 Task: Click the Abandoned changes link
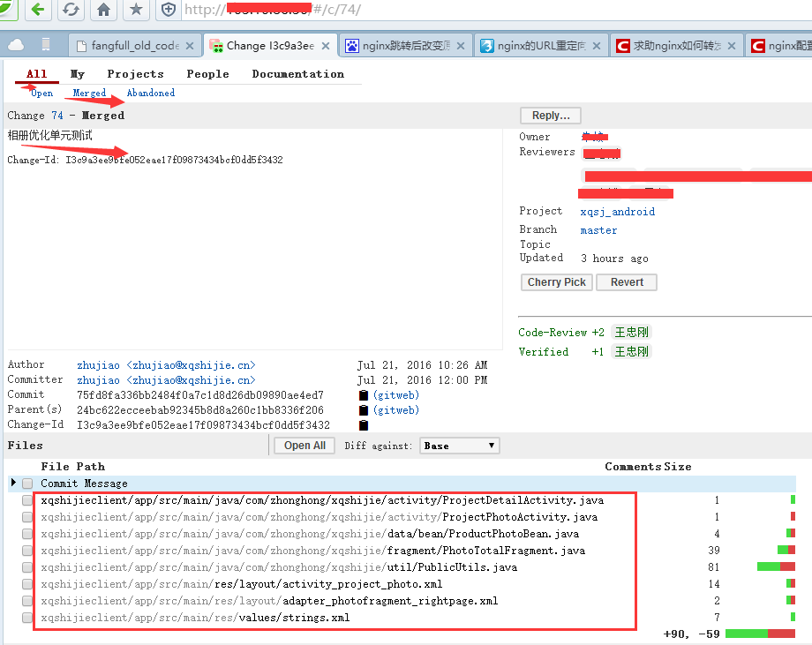coord(151,94)
